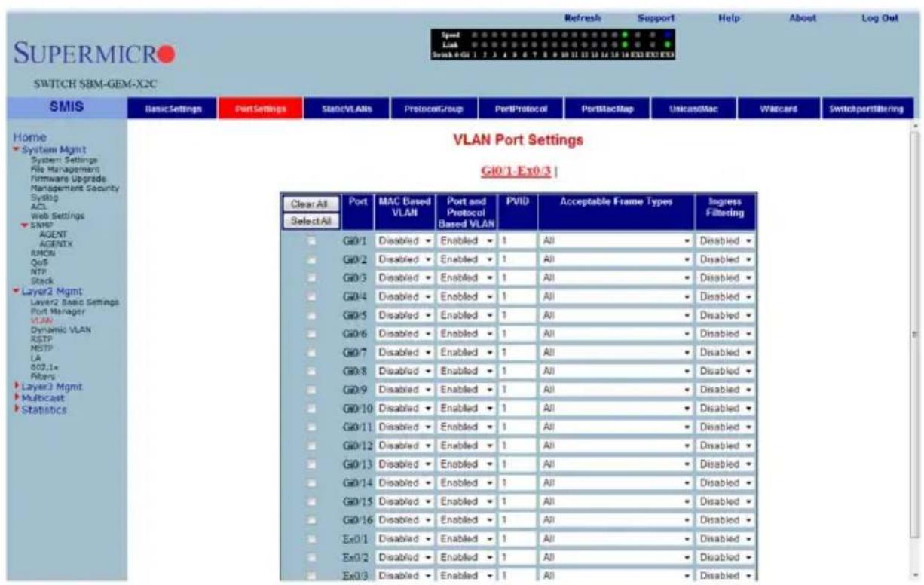Open the BasicSettings tab
Image resolution: width=924 pixels, height=585 pixels.
(x=173, y=110)
